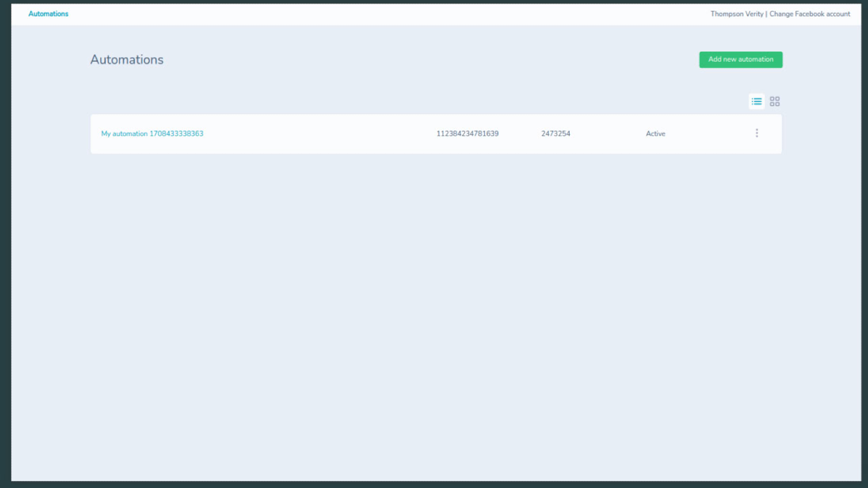Switch to list view layout
868x488 pixels.
(756, 101)
